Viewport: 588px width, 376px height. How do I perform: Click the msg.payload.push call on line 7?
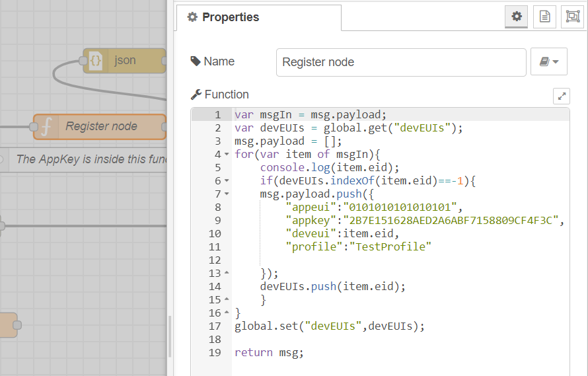[316, 194]
